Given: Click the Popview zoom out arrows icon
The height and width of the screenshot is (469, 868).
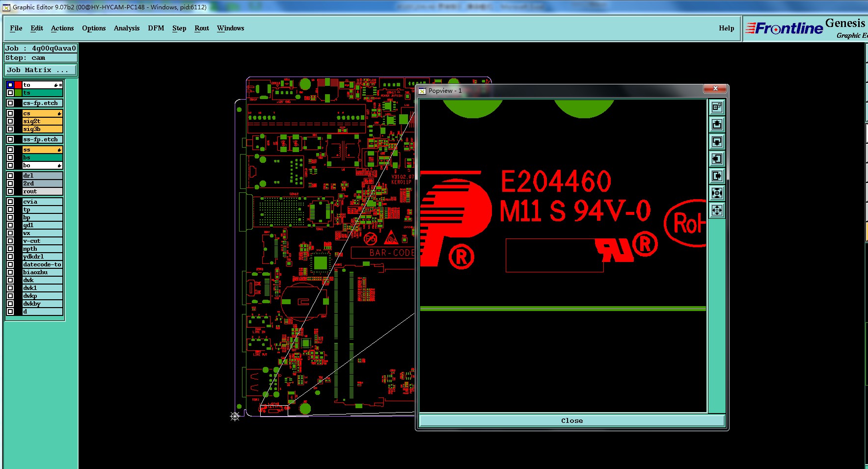Looking at the screenshot, I should pyautogui.click(x=717, y=210).
